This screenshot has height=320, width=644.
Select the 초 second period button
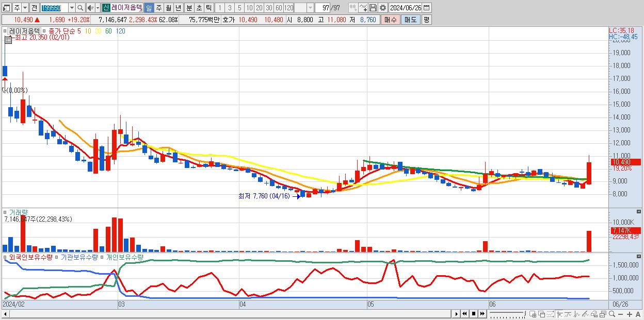tap(199, 8)
